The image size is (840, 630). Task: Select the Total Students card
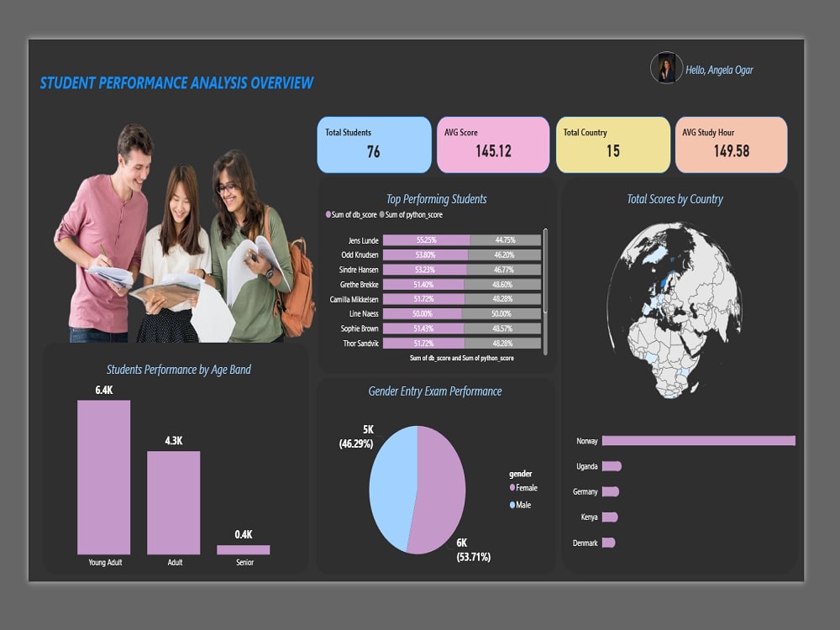[x=374, y=144]
